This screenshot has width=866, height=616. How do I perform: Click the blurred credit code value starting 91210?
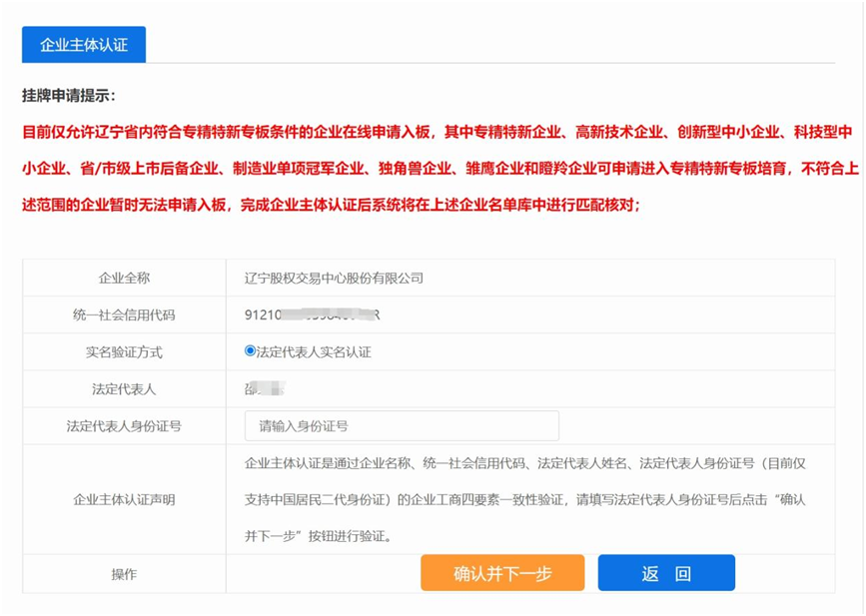coord(312,314)
